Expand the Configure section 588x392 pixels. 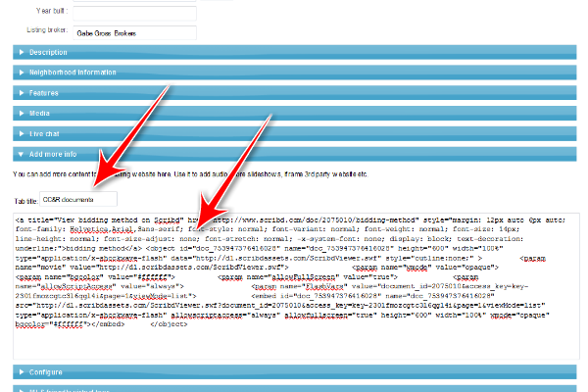tap(294, 372)
